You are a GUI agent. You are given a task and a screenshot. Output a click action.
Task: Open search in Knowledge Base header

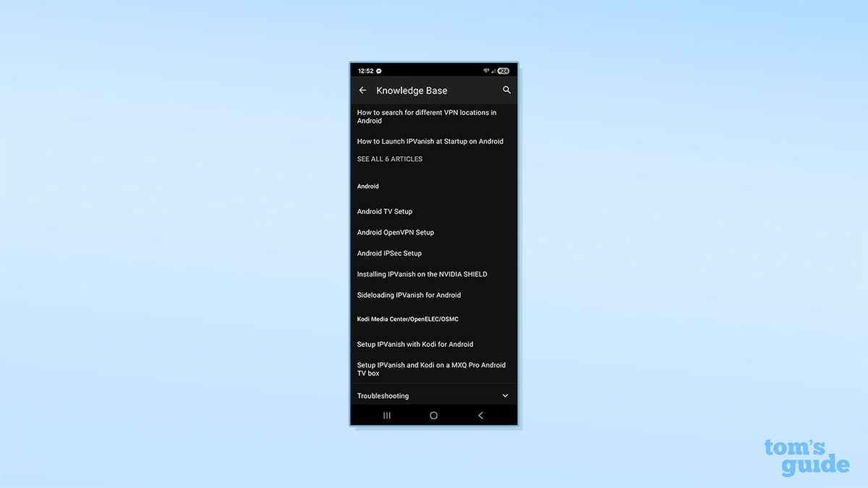tap(506, 90)
